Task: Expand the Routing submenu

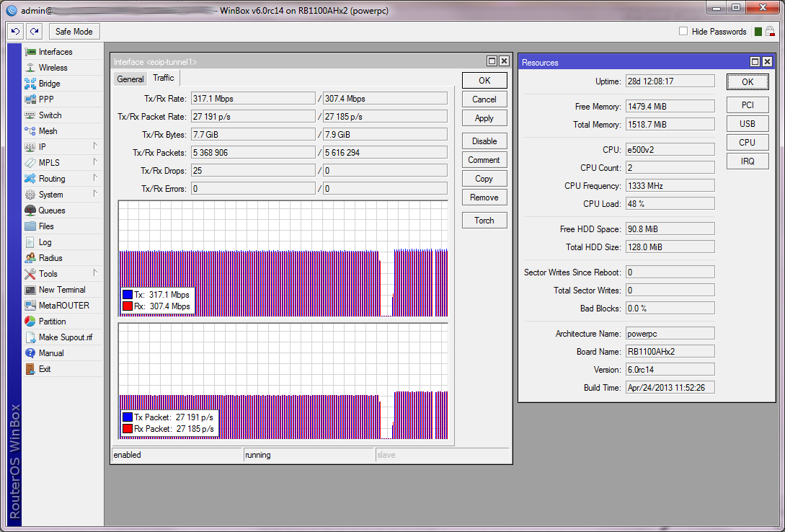Action: tap(94, 178)
